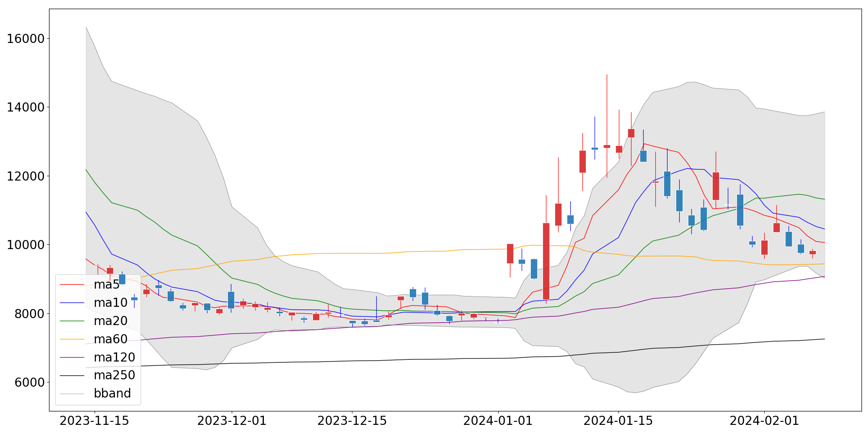Viewport: 868px width, 434px height.
Task: Click the purple ma120 legend line sample
Action: point(72,357)
